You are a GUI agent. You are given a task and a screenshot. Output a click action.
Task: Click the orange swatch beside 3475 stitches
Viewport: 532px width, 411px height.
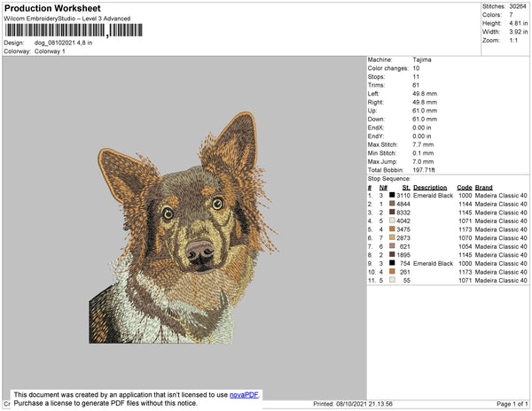coord(392,229)
